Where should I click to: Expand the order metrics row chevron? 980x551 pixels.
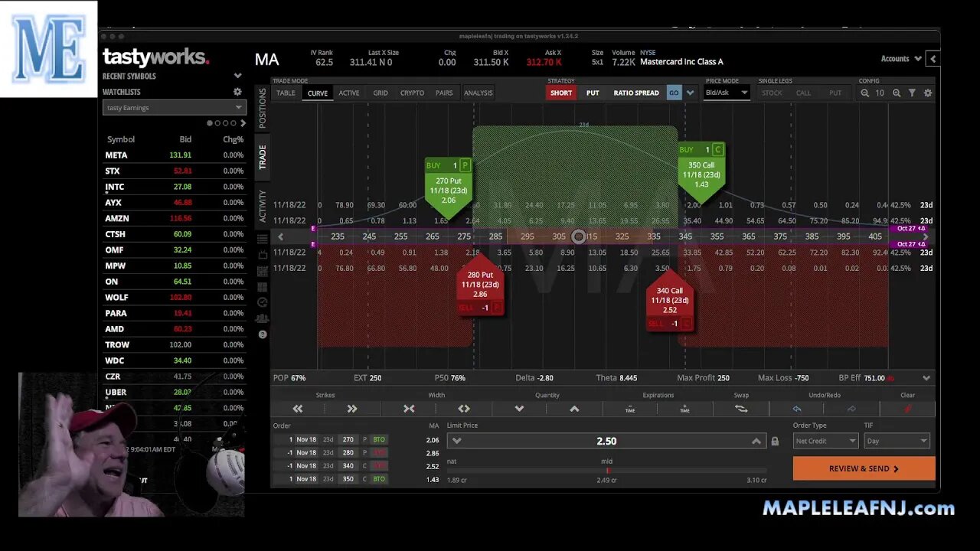coord(926,378)
